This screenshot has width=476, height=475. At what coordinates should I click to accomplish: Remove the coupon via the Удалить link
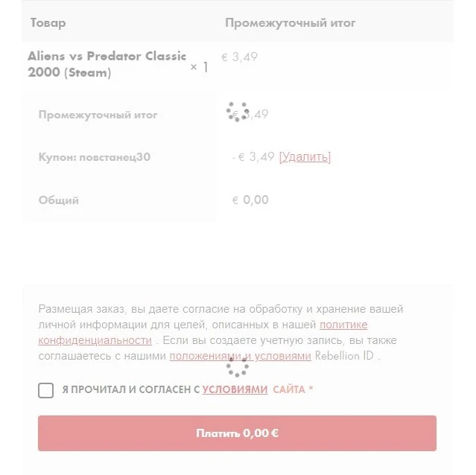tap(305, 157)
